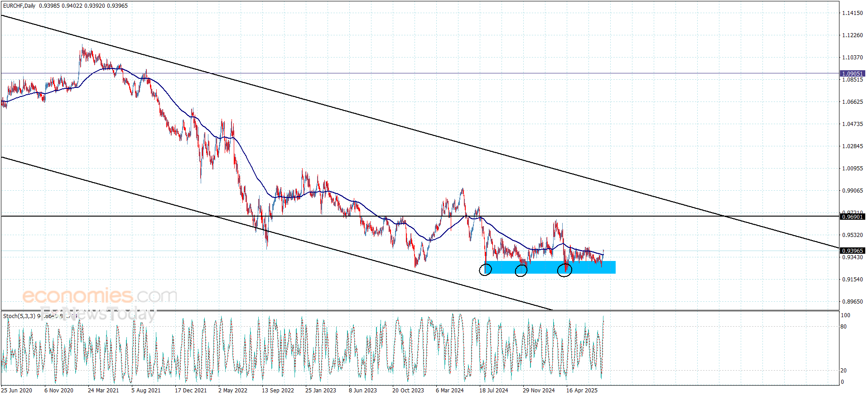The image size is (868, 396).
Task: Click the 20 Oct 2023 date label
Action: coord(408,391)
